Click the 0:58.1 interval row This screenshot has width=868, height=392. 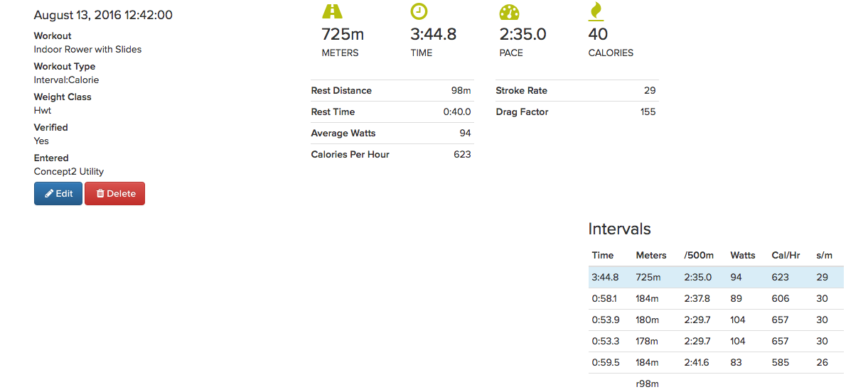point(715,299)
